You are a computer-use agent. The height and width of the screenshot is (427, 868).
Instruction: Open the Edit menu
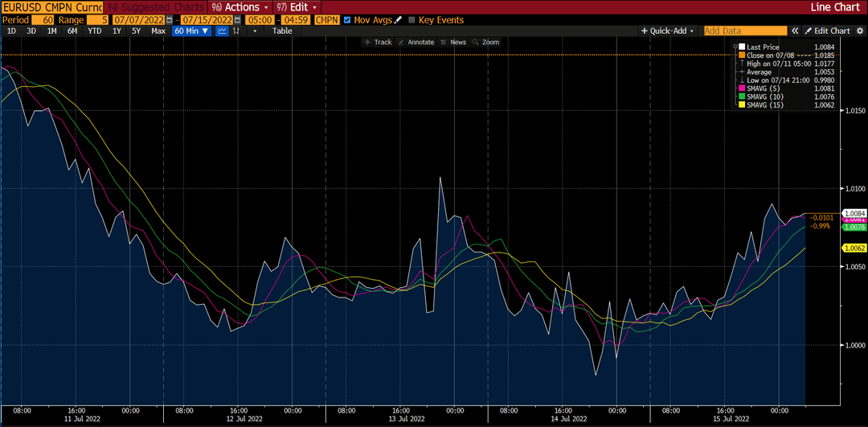pos(297,7)
